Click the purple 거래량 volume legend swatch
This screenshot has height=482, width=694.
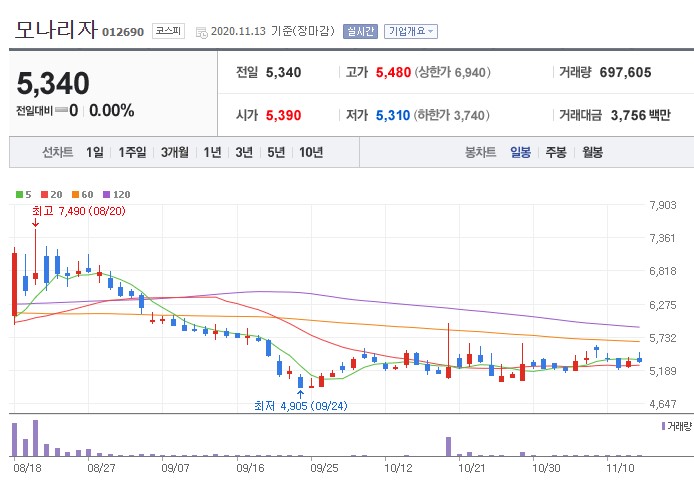coord(663,426)
